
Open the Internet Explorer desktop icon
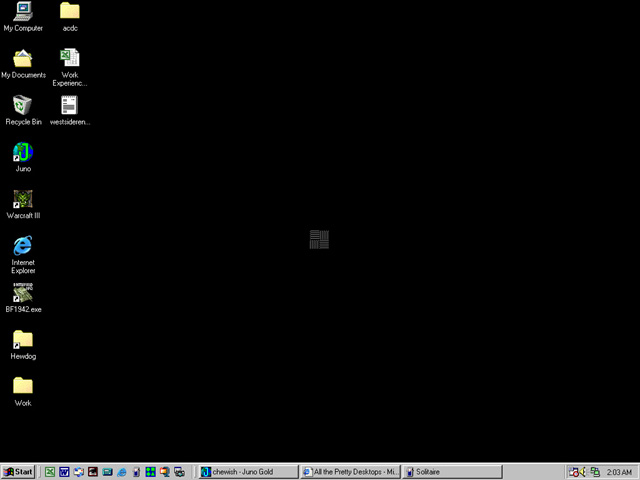(x=22, y=246)
